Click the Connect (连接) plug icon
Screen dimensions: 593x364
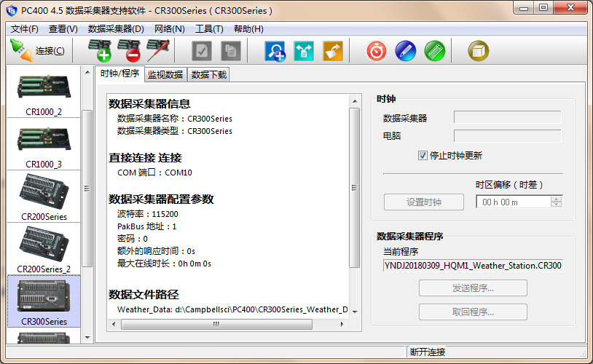click(22, 50)
